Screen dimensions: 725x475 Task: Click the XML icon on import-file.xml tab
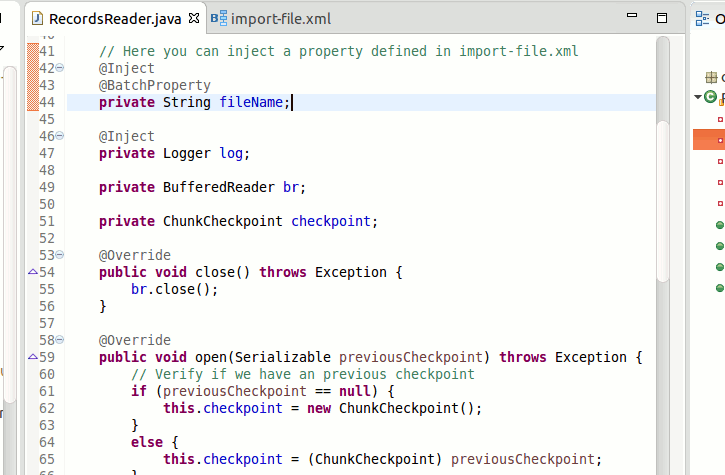[x=219, y=19]
